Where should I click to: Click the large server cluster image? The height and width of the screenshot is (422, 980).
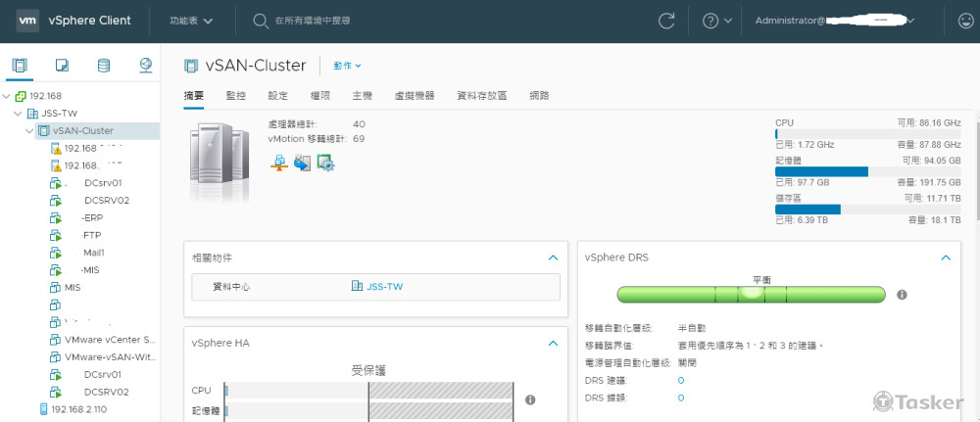point(220,161)
